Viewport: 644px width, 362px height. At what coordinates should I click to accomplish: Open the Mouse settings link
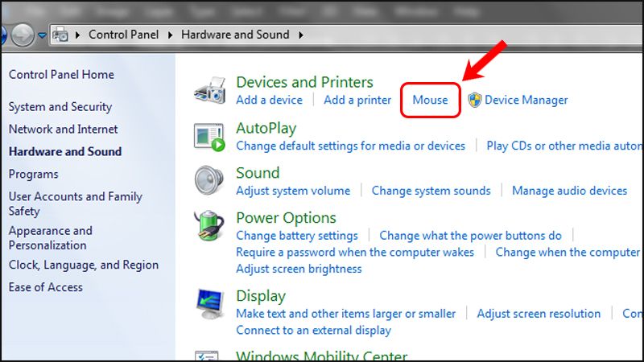click(430, 100)
